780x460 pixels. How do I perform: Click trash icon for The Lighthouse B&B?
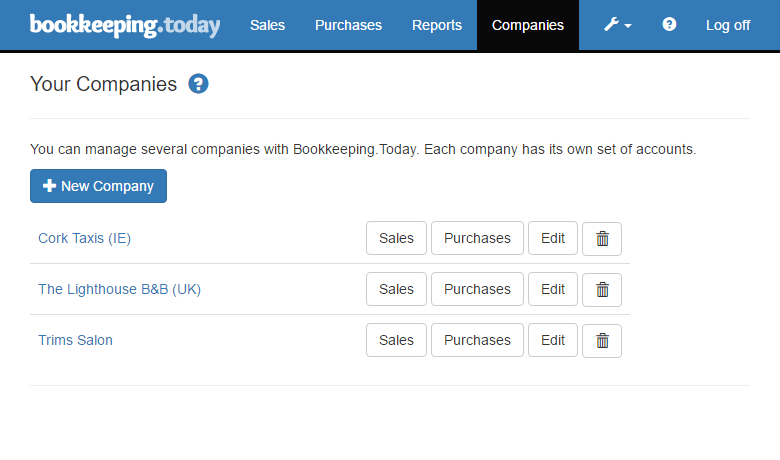point(602,289)
